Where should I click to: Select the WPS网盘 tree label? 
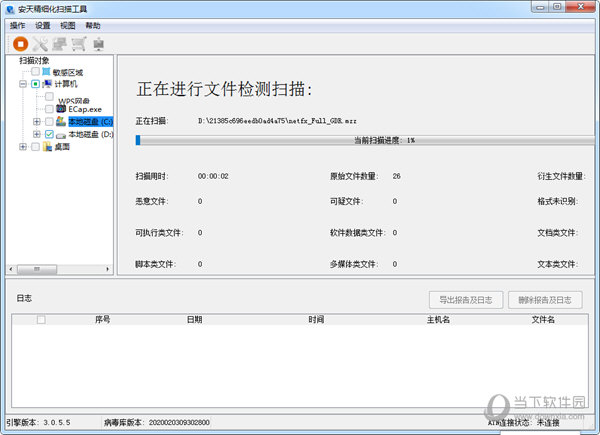[74, 101]
